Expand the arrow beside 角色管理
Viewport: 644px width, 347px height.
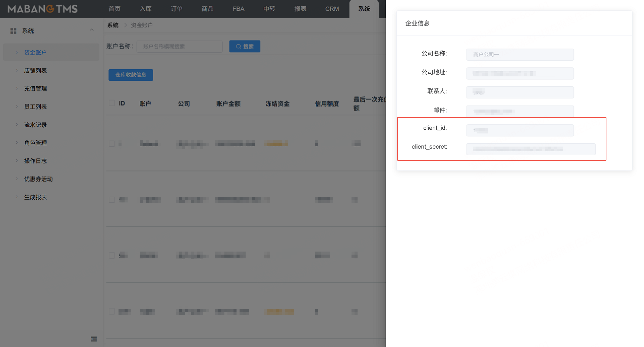click(17, 143)
